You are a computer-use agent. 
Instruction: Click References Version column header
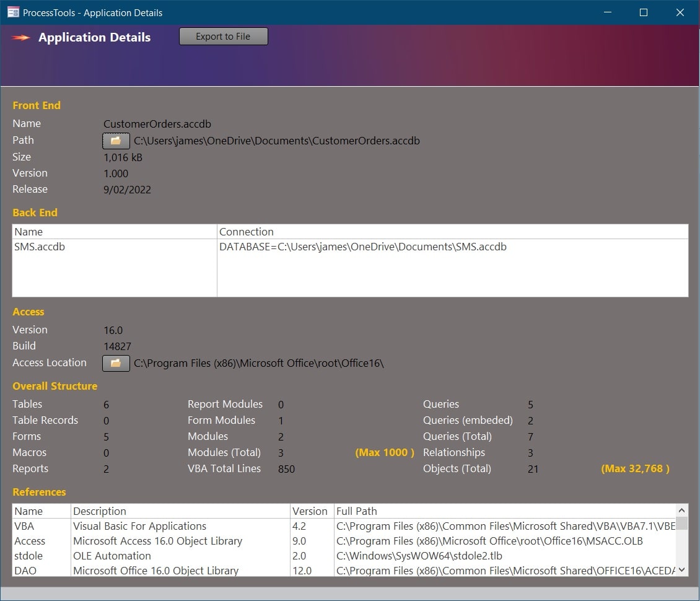coord(312,511)
